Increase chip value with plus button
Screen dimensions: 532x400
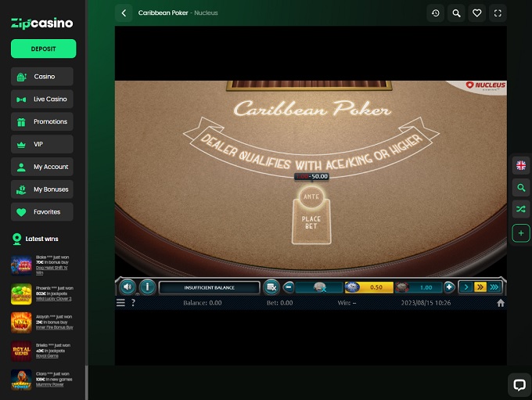coord(449,287)
